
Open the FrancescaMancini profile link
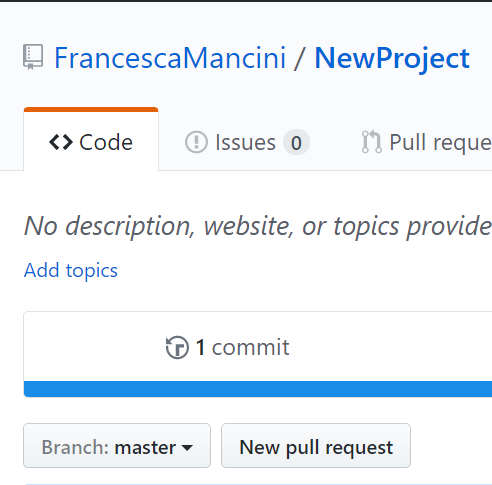pos(170,58)
